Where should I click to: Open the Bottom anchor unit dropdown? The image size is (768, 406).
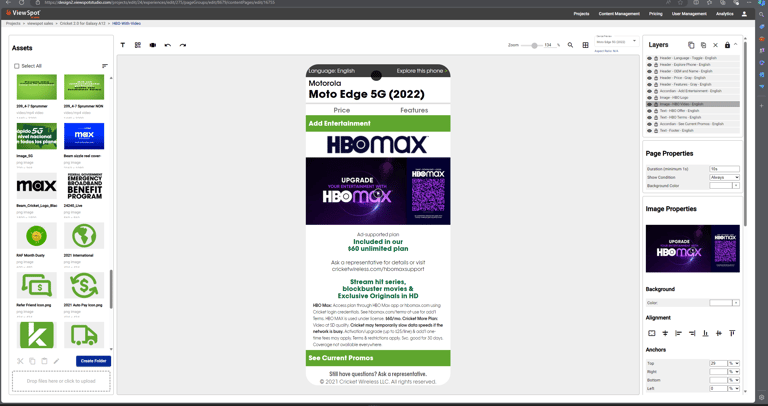pyautogui.click(x=734, y=380)
